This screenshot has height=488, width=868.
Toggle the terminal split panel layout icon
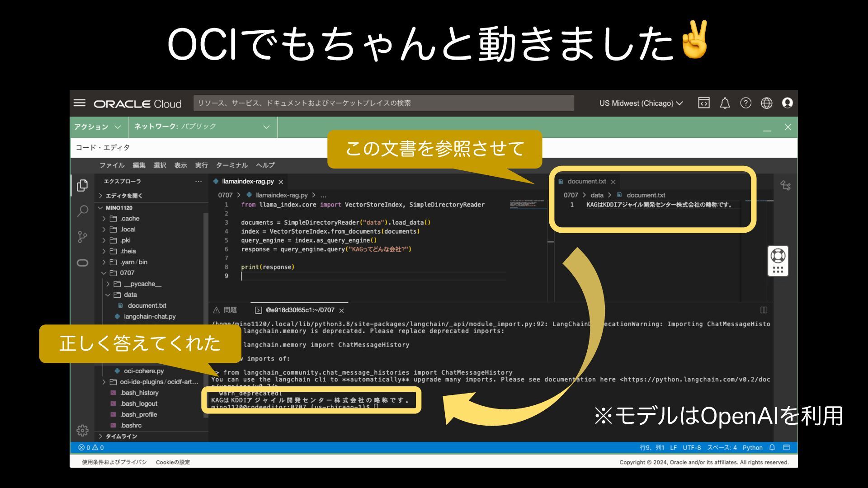click(764, 310)
